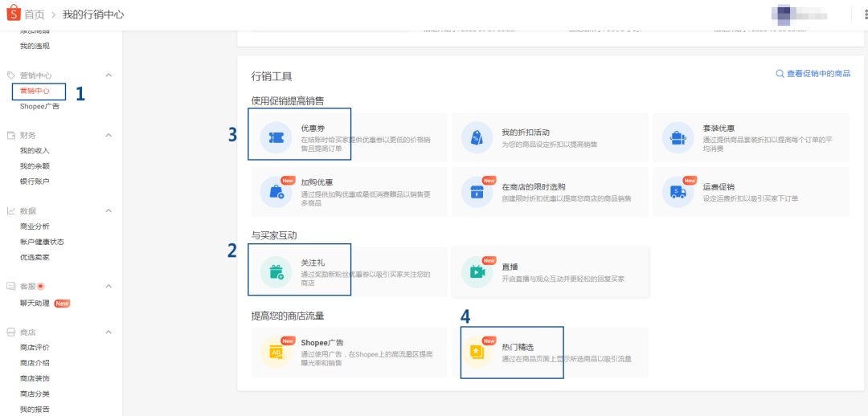Viewport: 868px width, 416px height.
Task: Open the 优惠券 voucher icon
Action: click(x=276, y=137)
